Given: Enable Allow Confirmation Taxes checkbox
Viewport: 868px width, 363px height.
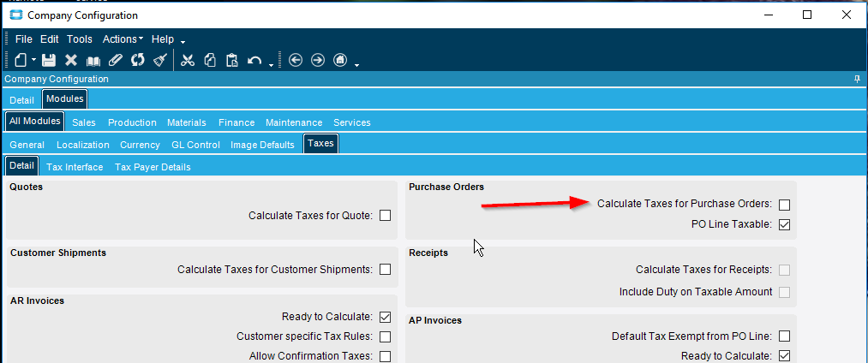Looking at the screenshot, I should (x=386, y=356).
